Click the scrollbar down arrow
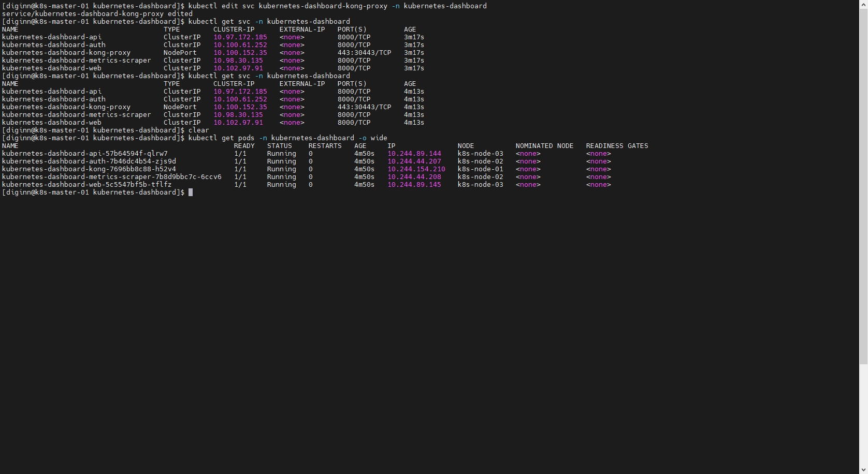Viewport: 868px width, 474px height. point(863,470)
